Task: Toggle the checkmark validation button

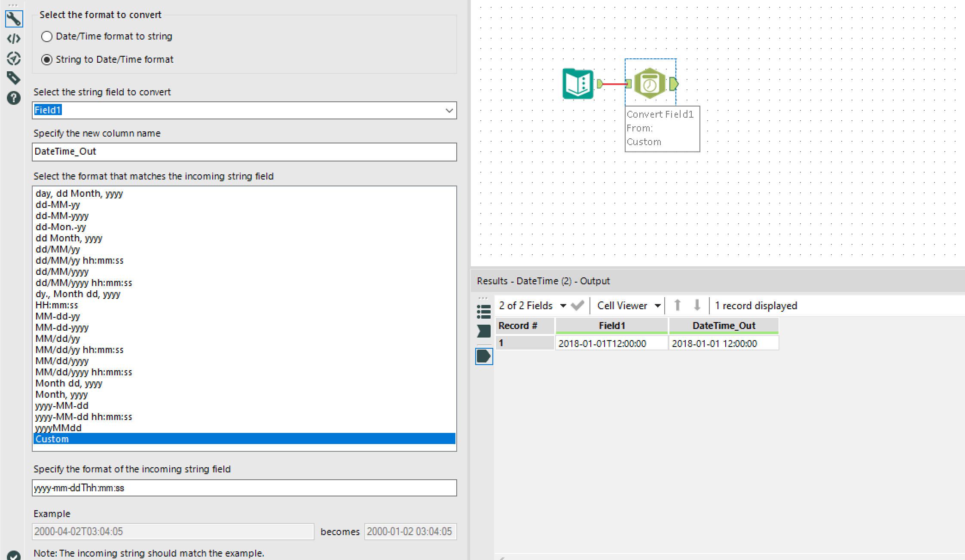Action: pyautogui.click(x=577, y=305)
